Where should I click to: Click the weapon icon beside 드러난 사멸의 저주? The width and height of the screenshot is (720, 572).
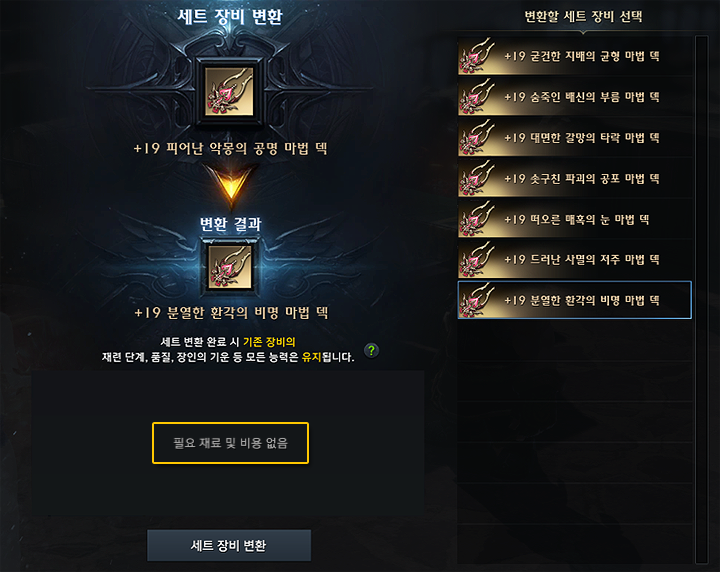[x=478, y=259]
